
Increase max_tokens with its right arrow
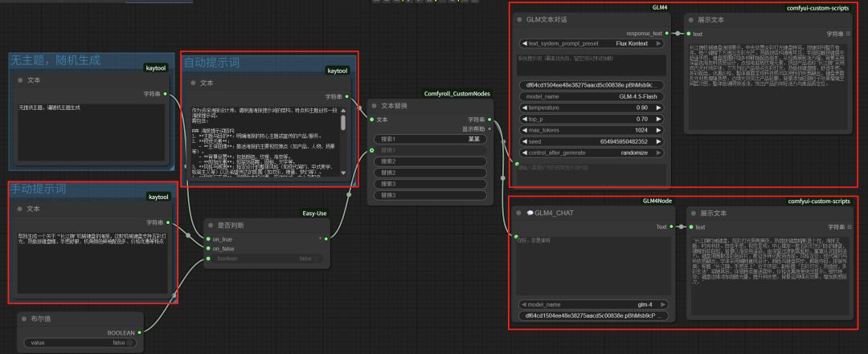pyautogui.click(x=659, y=131)
